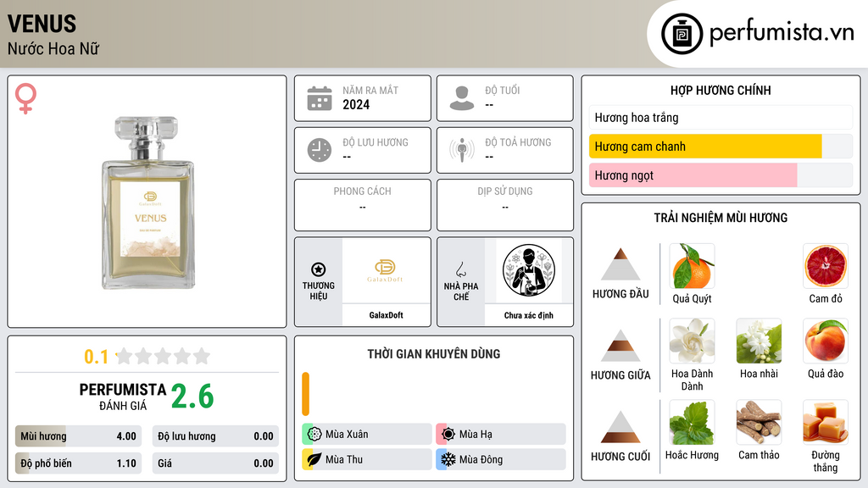This screenshot has width=868, height=488.
Task: Click the pink female gender symbol
Action: click(25, 98)
